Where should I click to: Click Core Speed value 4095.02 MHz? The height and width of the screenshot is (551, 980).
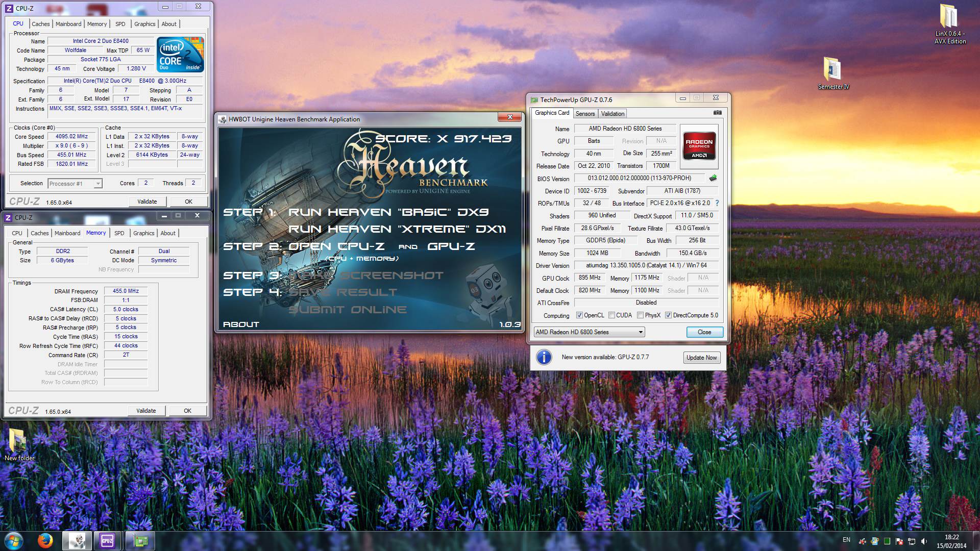click(71, 137)
